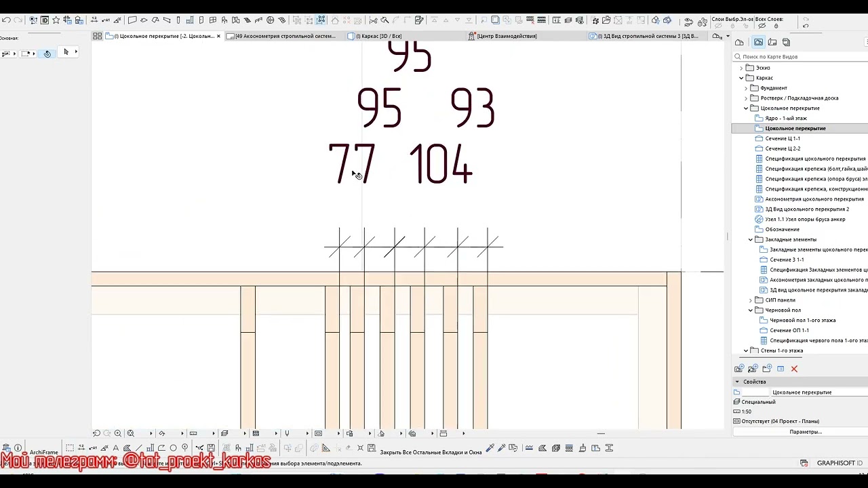Select the Roof tool icon
Image resolution: width=868 pixels, height=488 pixels.
pos(155,20)
